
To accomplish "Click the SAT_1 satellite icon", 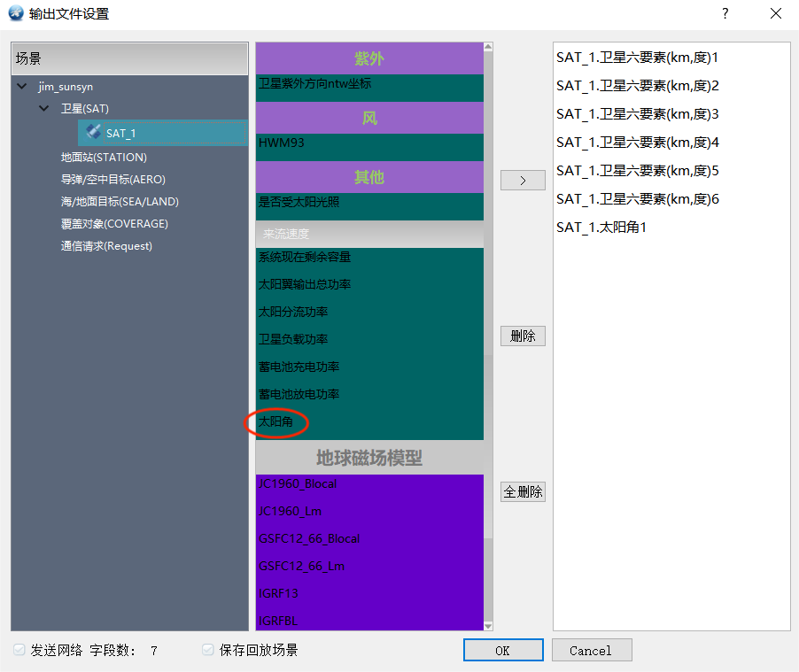I will (93, 132).
